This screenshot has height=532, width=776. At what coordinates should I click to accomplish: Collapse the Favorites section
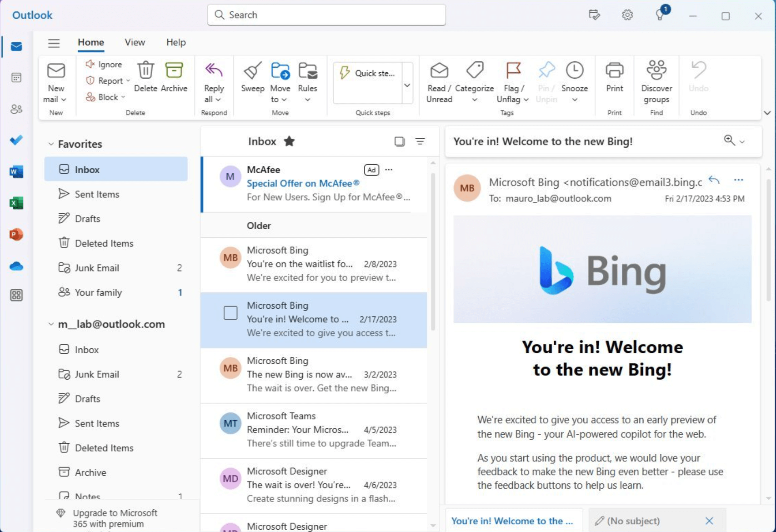tap(51, 144)
